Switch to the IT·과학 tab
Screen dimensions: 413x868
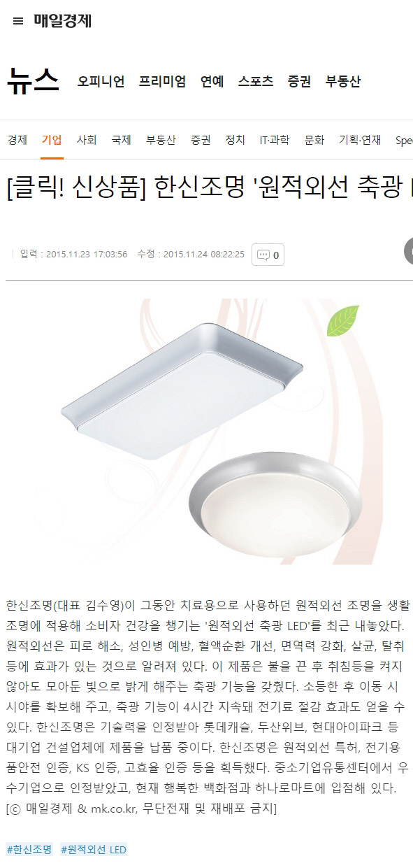click(x=274, y=140)
